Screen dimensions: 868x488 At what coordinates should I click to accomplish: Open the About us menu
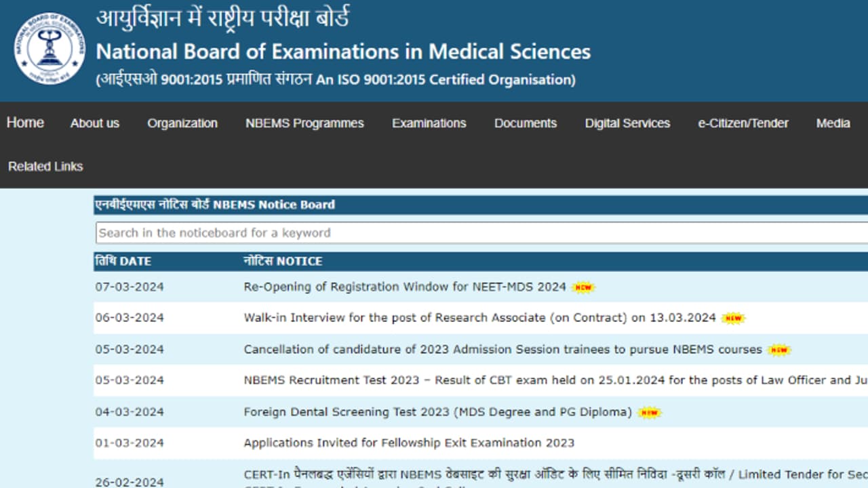point(94,123)
